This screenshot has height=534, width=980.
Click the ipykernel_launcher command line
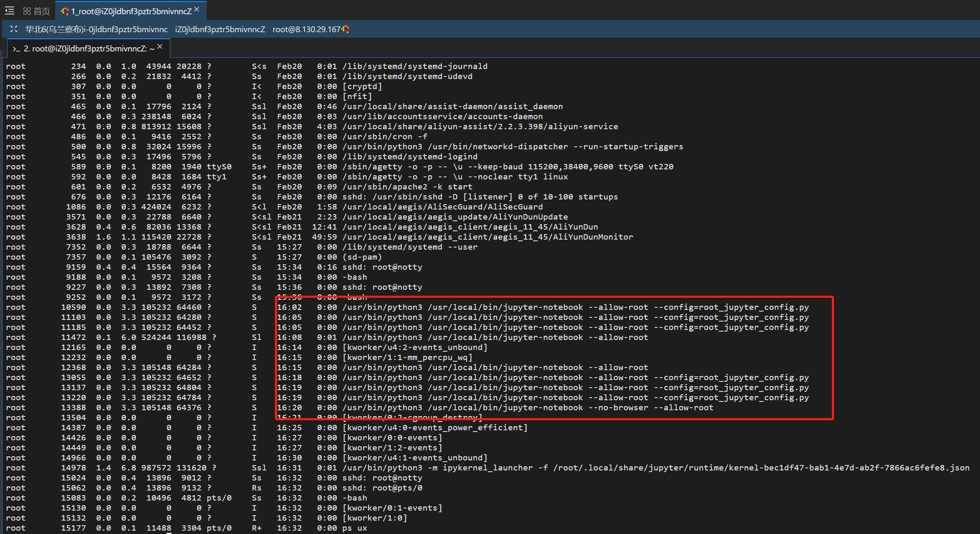[656, 468]
